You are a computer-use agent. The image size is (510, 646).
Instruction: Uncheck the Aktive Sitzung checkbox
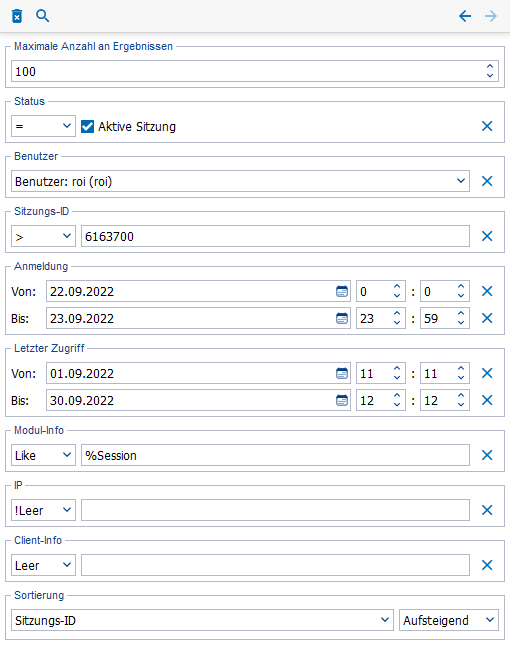(x=87, y=126)
